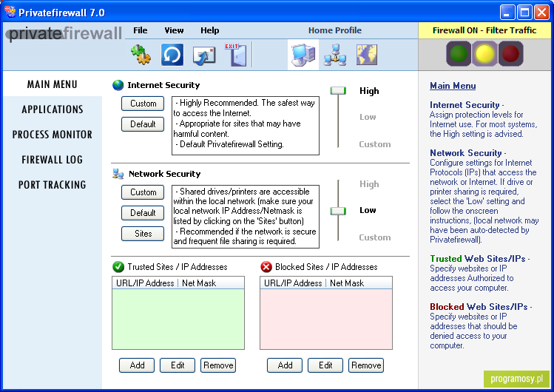Screen dimensions: 554x392
Task: Add a blocked site
Action: point(285,365)
